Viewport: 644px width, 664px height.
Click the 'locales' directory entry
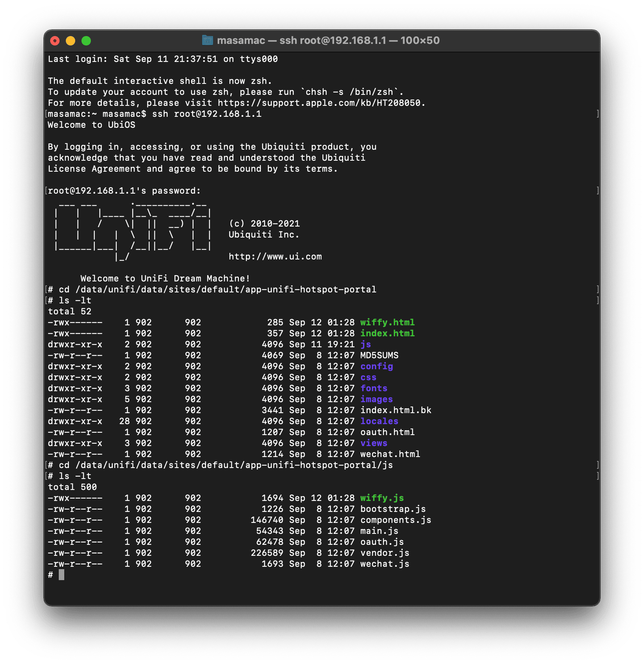379,421
